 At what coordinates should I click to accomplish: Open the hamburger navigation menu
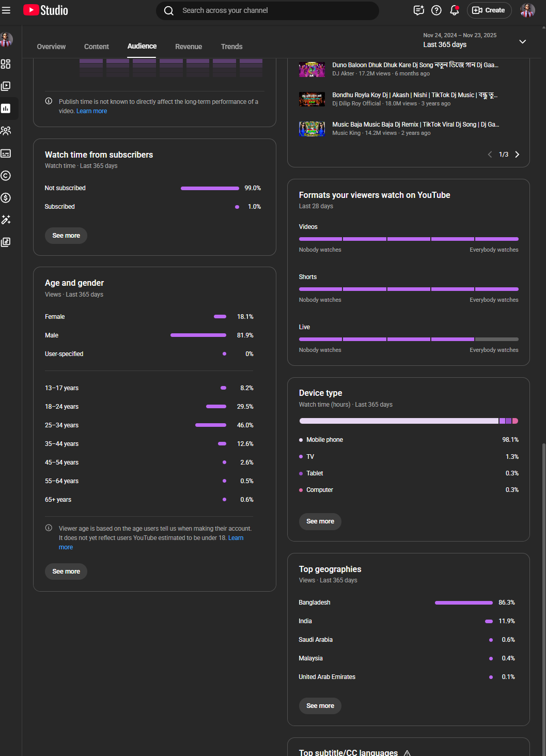(x=6, y=10)
